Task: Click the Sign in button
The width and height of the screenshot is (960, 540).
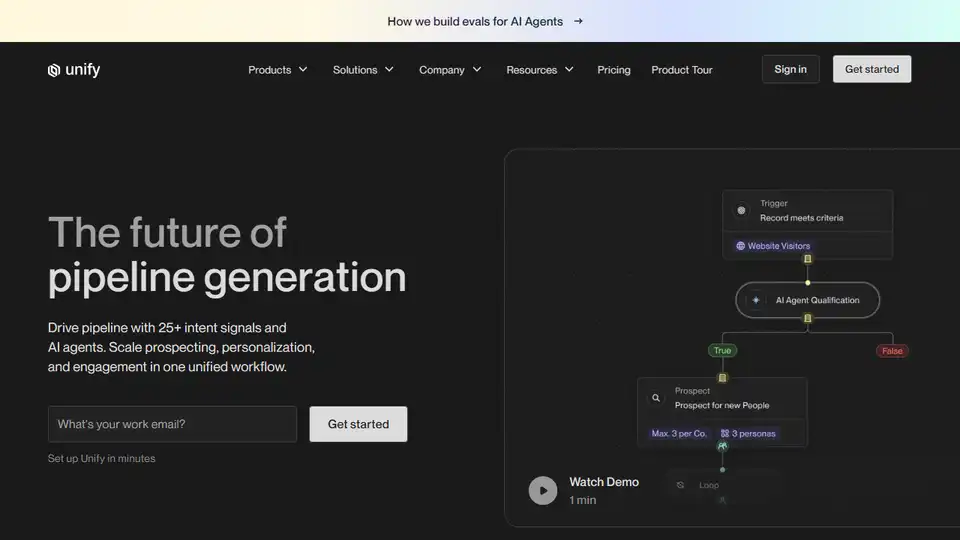Action: pos(790,69)
